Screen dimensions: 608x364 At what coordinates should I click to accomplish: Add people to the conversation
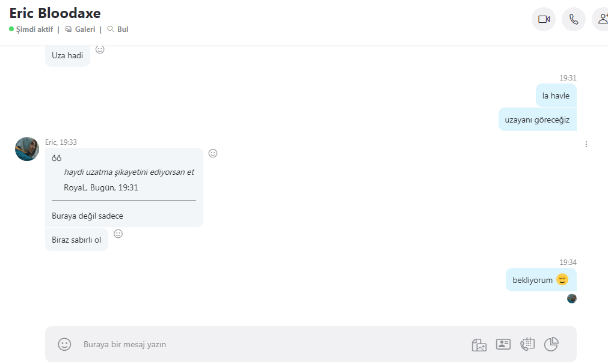pyautogui.click(x=602, y=19)
